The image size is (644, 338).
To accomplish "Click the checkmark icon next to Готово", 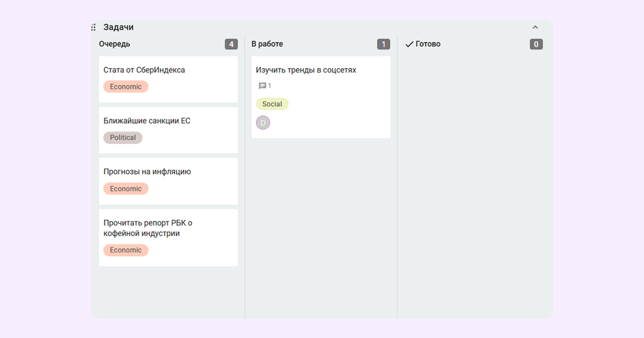I will (409, 44).
